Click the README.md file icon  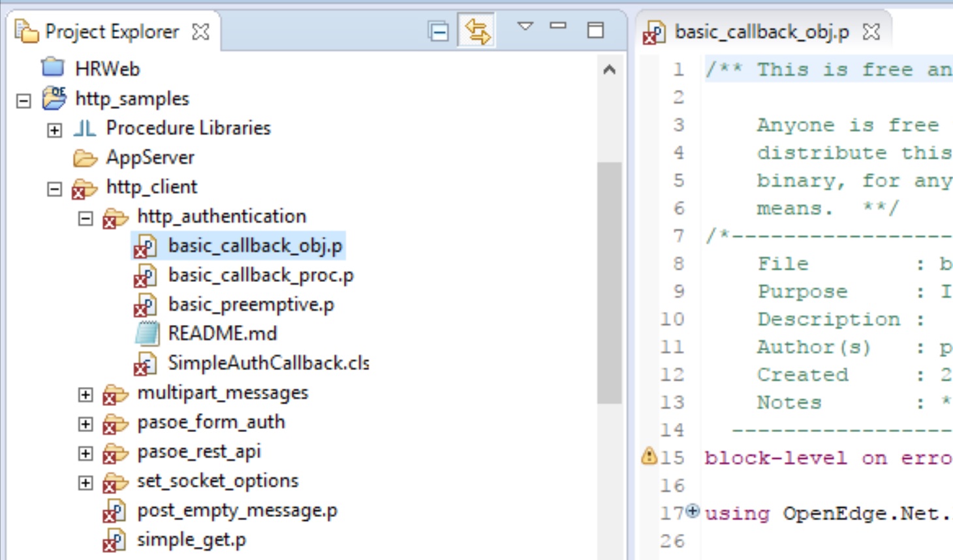[147, 334]
